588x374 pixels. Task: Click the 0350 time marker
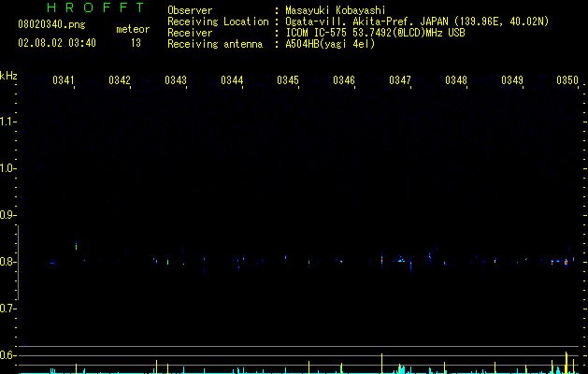coord(567,80)
